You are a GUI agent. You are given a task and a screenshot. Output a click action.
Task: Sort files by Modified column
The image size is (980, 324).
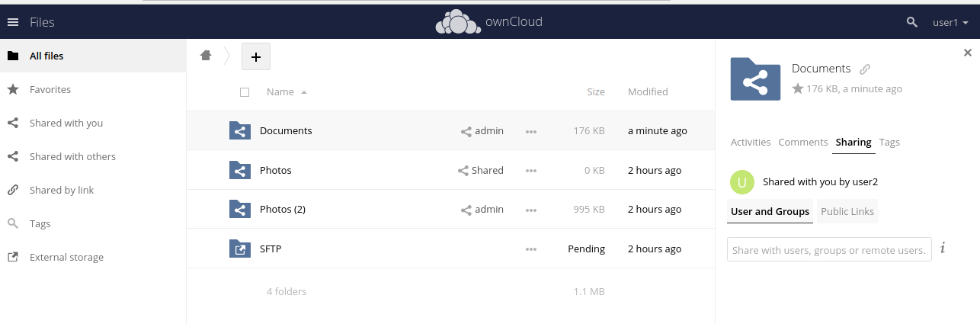648,91
